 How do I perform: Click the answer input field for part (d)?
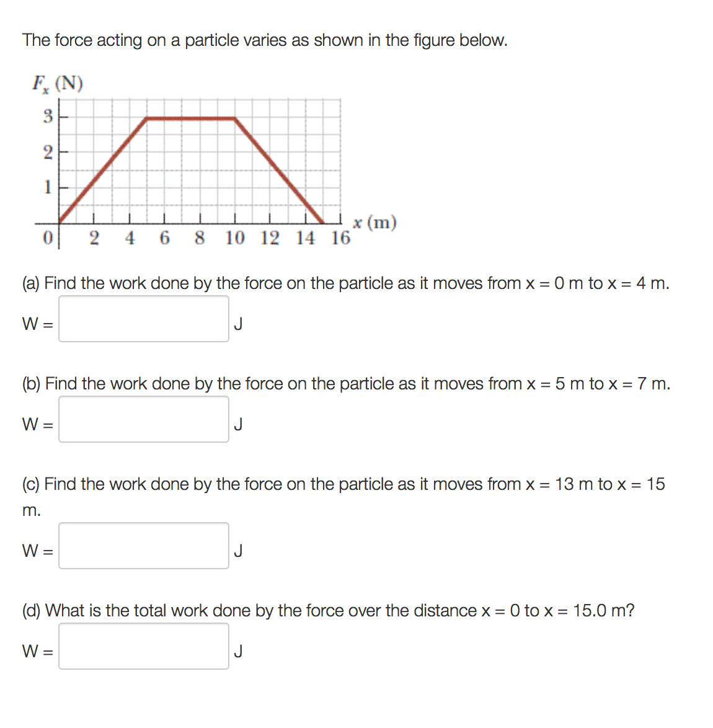click(x=143, y=647)
